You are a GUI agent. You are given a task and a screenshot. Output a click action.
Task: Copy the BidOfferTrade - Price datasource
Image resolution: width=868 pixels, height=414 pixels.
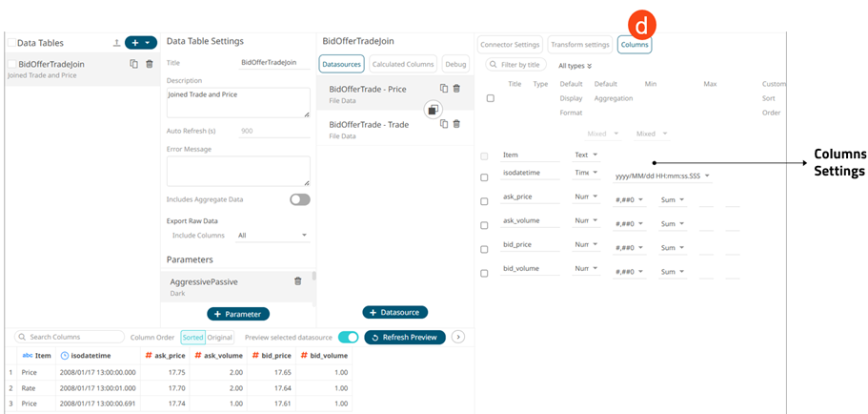(443, 88)
